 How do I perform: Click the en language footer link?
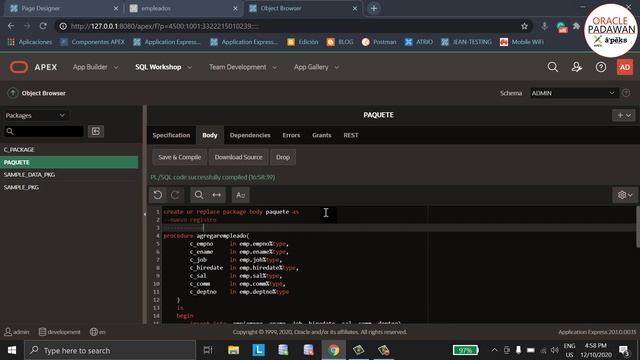point(98,332)
